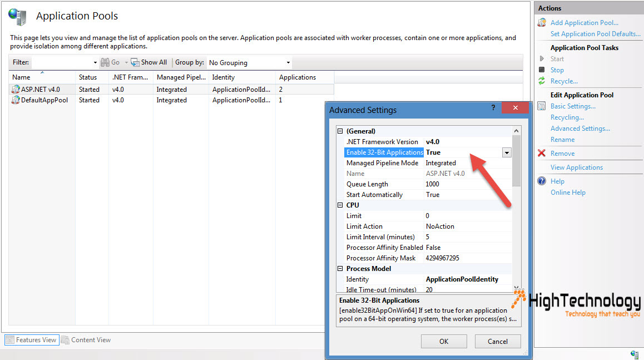Switch to Content View tab

(87, 341)
